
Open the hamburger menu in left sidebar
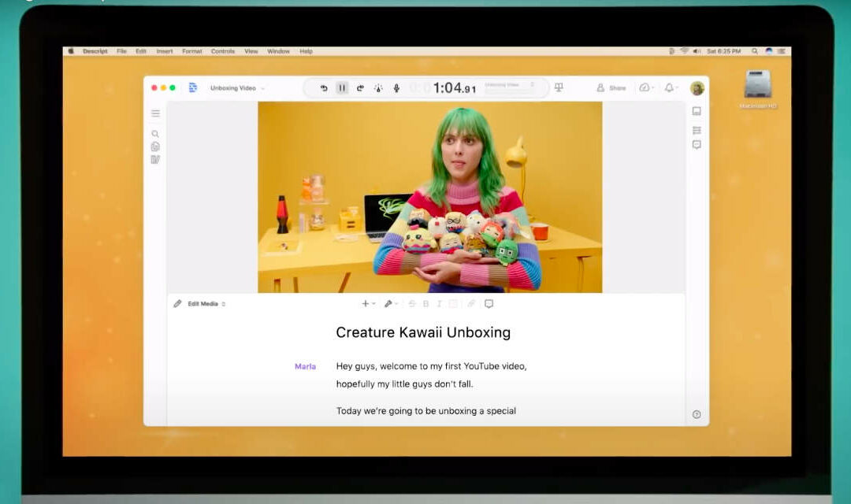click(155, 113)
